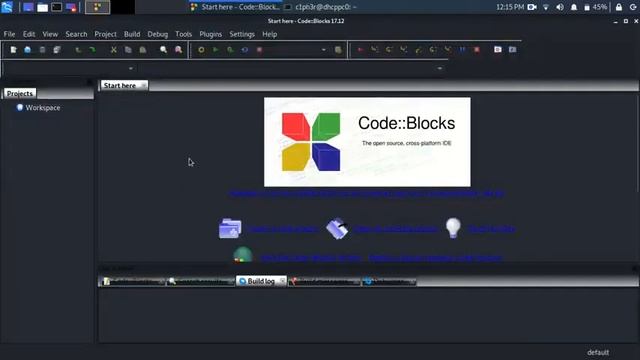Viewport: 640px width, 360px height.
Task: Click the Open file toolbar icon
Action: coord(27,50)
